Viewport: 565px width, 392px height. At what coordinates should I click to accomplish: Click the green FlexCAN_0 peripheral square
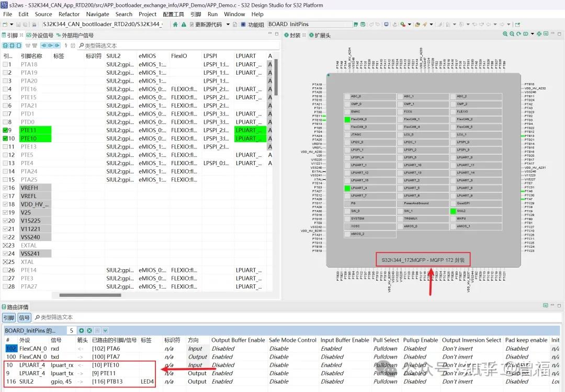pos(347,119)
